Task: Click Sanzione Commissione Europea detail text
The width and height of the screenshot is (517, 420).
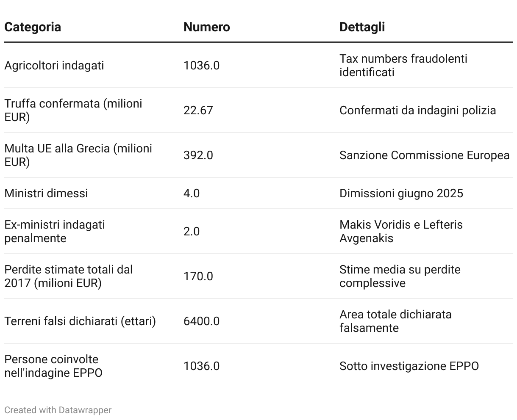Action: tap(425, 155)
